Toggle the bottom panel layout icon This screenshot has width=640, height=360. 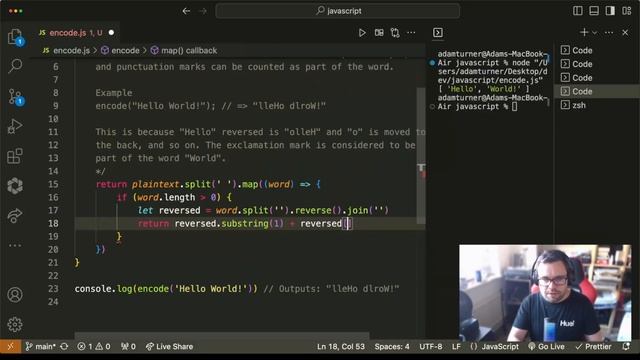pos(594,11)
